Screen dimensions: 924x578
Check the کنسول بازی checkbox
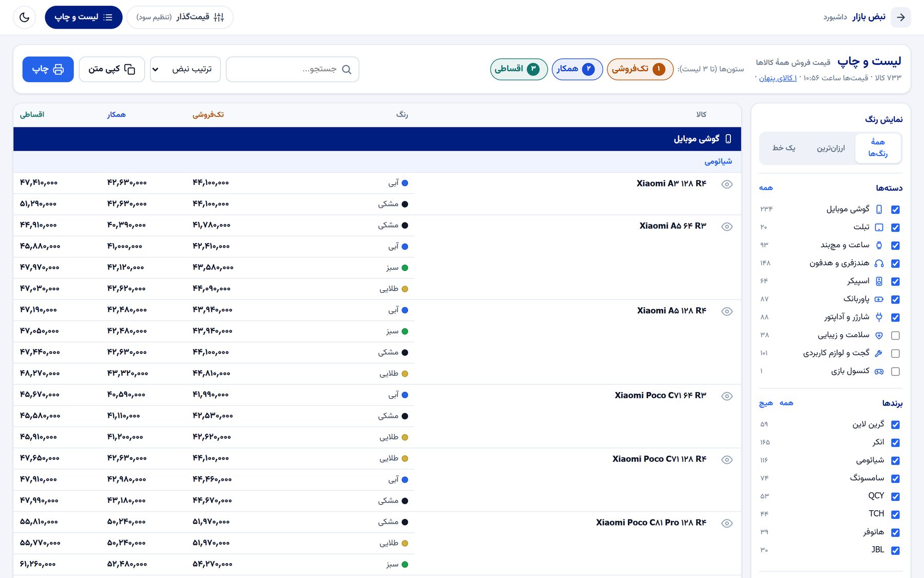click(895, 371)
